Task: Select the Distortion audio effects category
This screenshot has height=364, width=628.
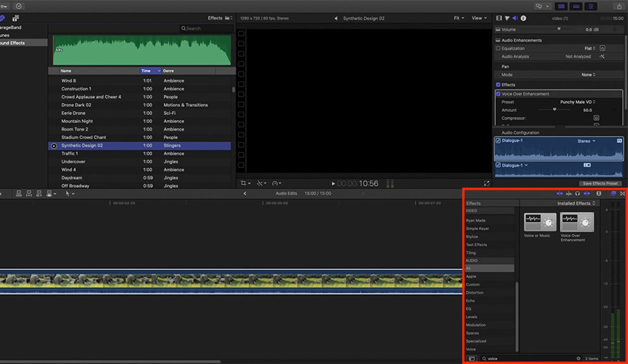Action: point(474,293)
